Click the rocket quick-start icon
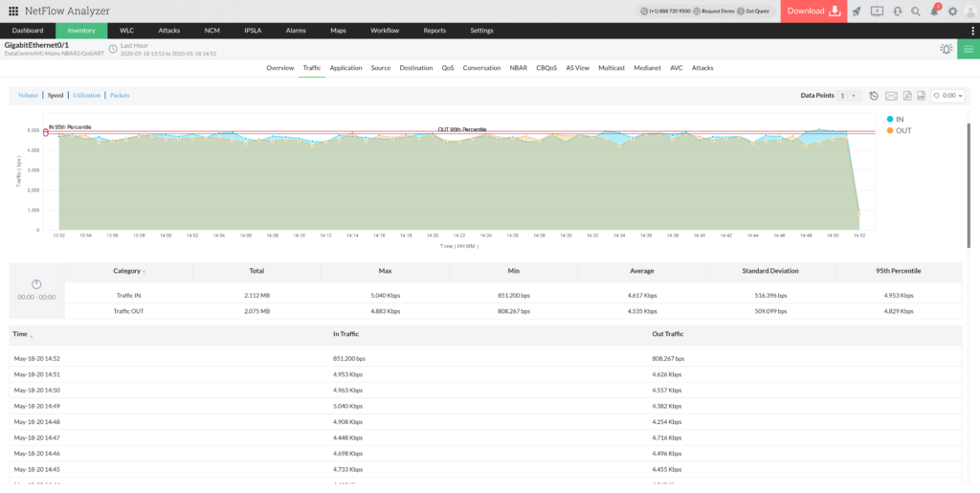Screen dimensions: 980x493 [x=857, y=11]
